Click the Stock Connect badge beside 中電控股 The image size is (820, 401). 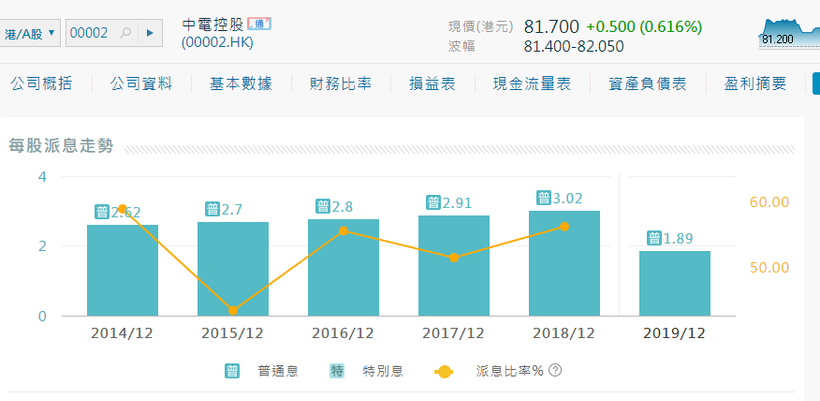(x=259, y=24)
